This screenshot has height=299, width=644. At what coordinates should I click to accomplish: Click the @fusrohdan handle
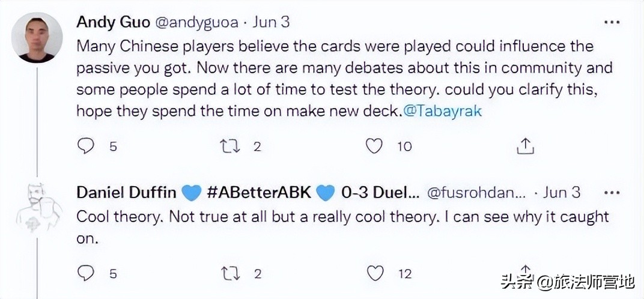pos(476,192)
